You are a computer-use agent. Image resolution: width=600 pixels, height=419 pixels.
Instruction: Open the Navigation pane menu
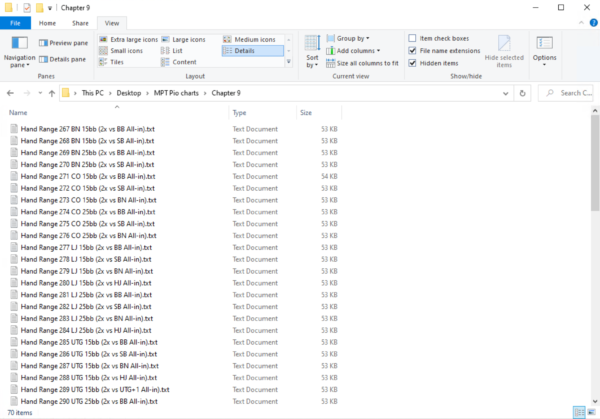19,55
